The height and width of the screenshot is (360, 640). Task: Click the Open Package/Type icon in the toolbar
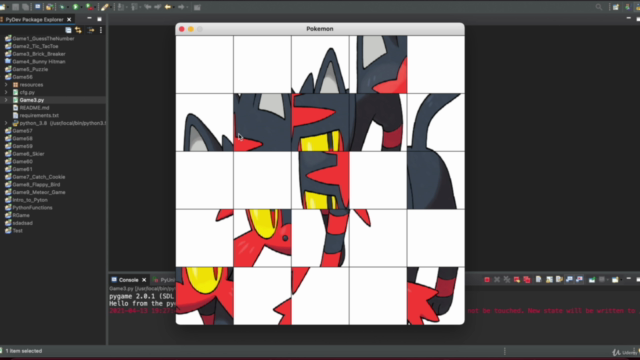[49, 7]
